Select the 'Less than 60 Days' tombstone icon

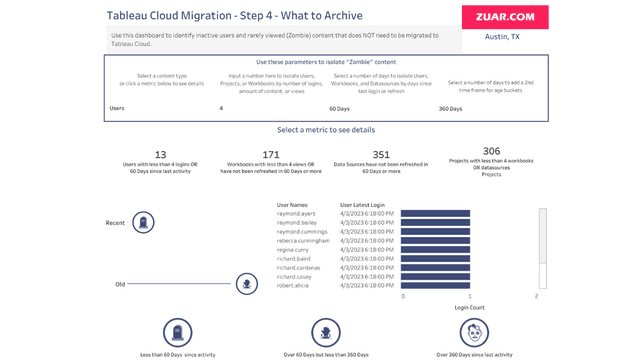(x=178, y=332)
